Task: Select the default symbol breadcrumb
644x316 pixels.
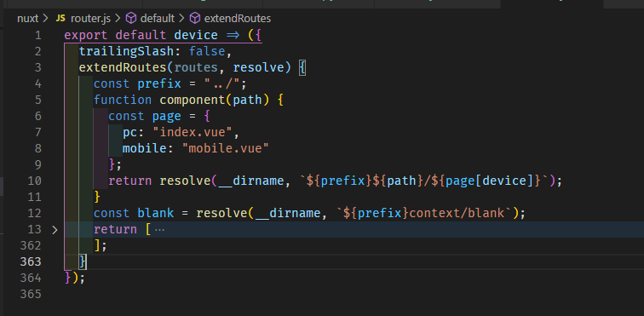Action: pos(158,19)
